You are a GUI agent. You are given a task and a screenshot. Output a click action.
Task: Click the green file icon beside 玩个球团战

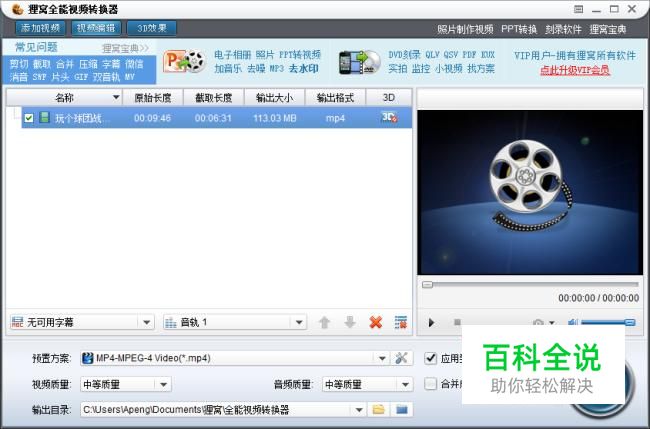[x=44, y=117]
